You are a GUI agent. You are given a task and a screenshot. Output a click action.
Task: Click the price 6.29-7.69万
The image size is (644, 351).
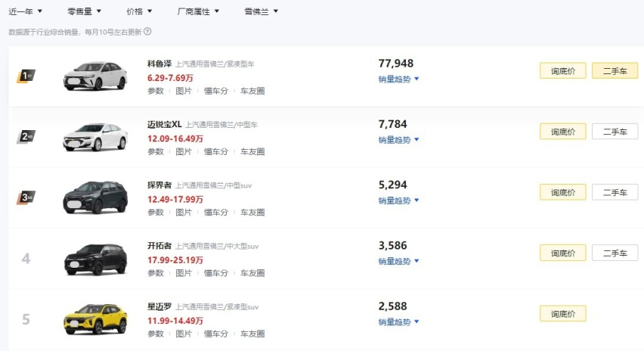pos(170,78)
